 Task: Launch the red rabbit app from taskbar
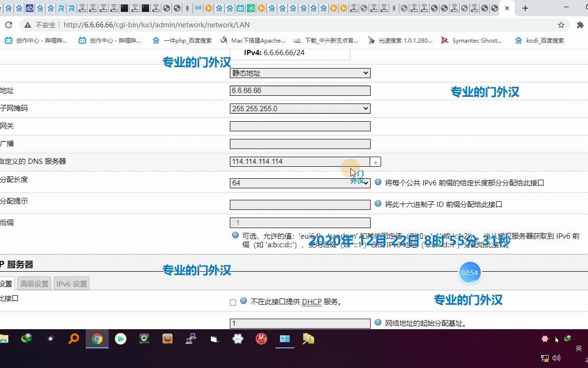tap(261, 339)
